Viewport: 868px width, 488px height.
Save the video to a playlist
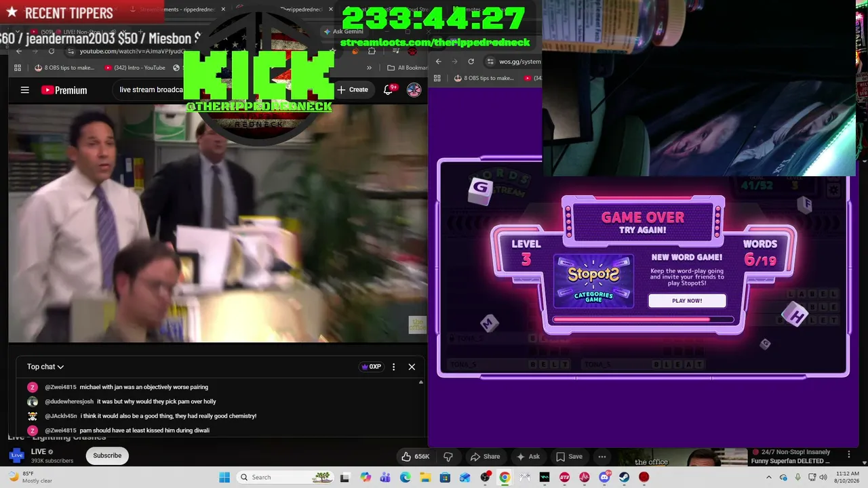569,456
